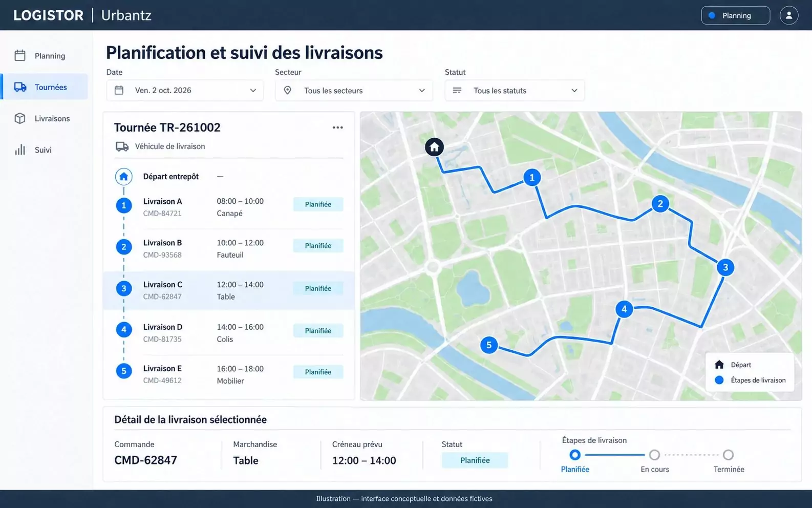Expand the Date dropdown chevron

tap(253, 91)
